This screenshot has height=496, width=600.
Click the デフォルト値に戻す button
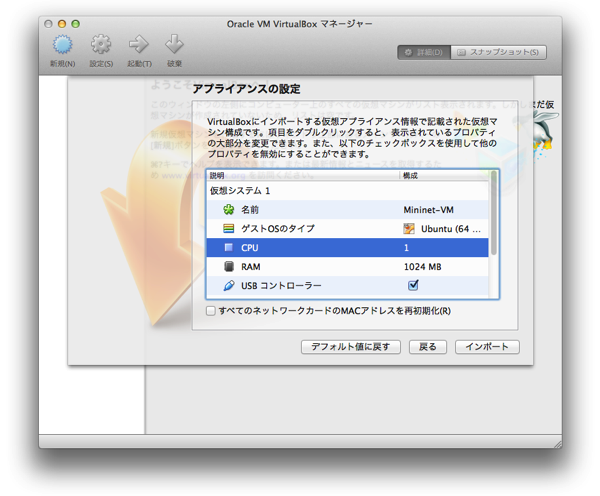point(351,347)
